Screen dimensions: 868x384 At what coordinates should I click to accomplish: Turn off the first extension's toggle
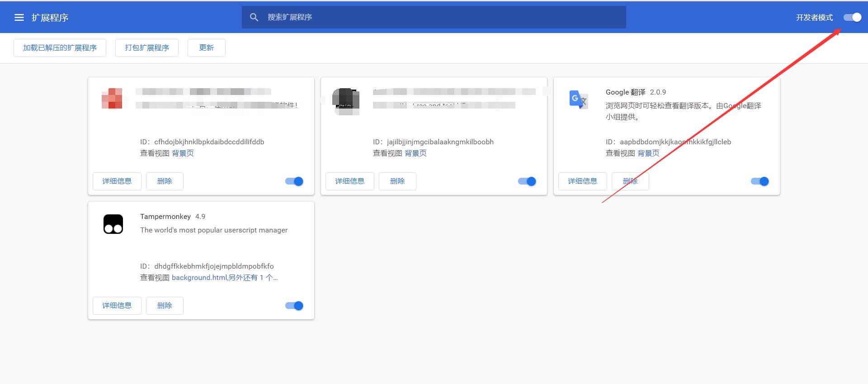click(x=294, y=181)
